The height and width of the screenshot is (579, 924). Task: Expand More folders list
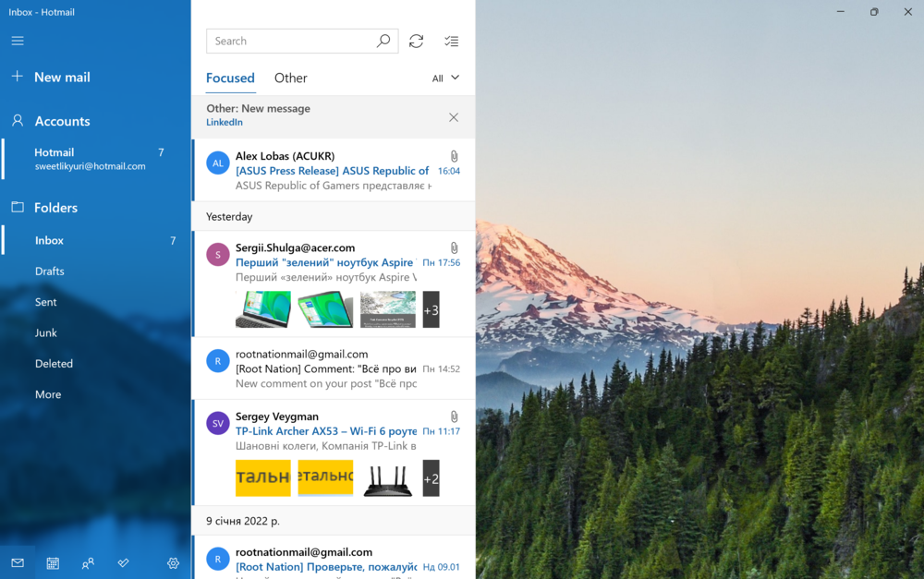pos(48,394)
